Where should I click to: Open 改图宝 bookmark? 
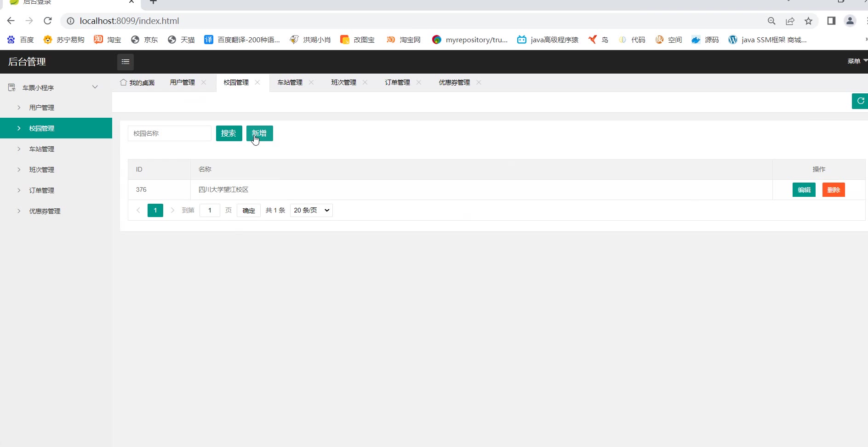coord(357,40)
